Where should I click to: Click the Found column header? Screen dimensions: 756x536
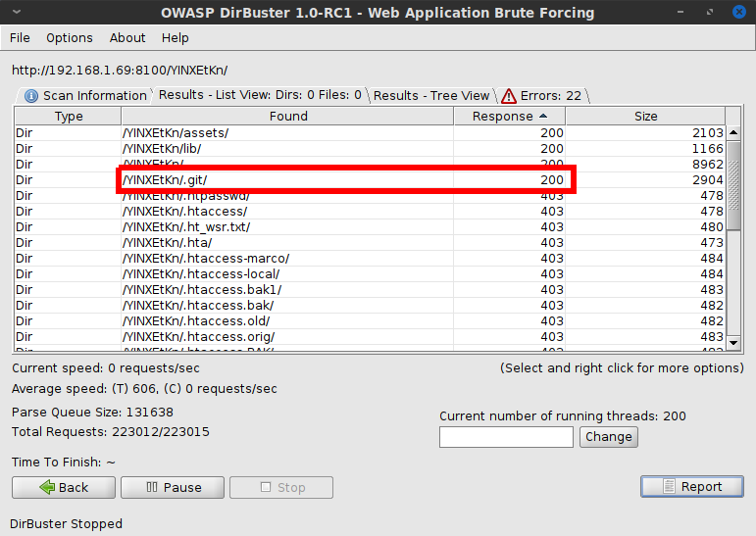tap(288, 116)
